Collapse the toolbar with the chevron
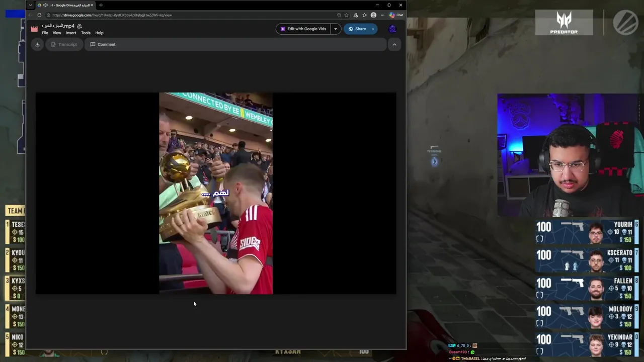 tap(394, 44)
